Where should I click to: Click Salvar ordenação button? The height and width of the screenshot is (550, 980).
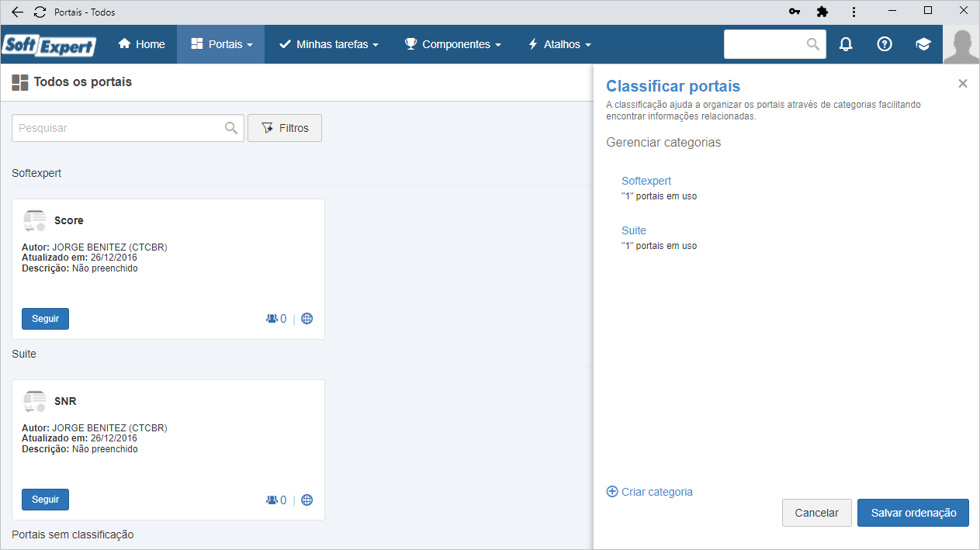[913, 513]
